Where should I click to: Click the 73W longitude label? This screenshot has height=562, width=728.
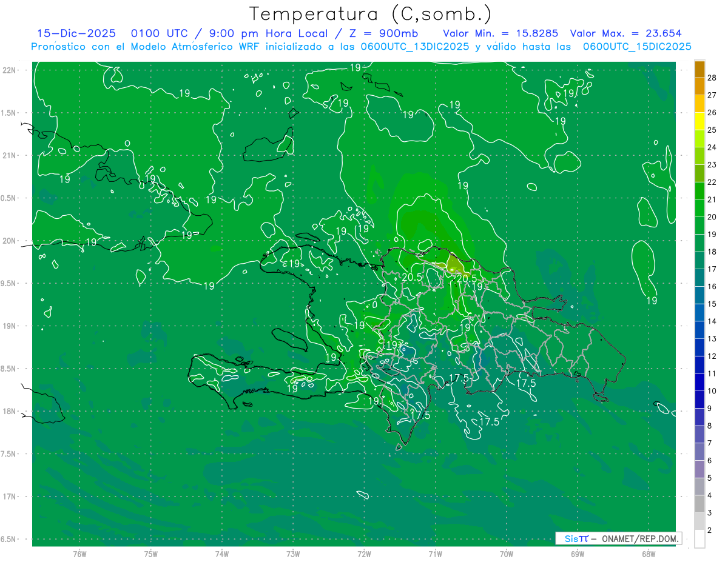(x=293, y=554)
